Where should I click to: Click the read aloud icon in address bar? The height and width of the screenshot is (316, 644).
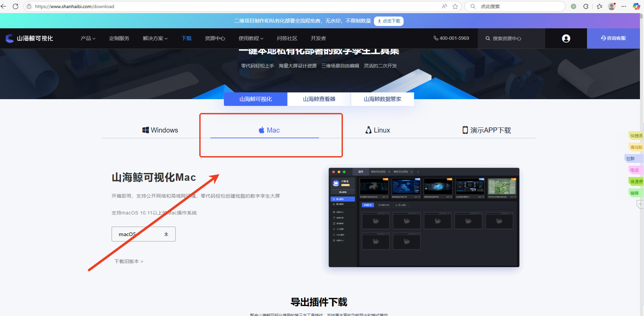point(444,6)
